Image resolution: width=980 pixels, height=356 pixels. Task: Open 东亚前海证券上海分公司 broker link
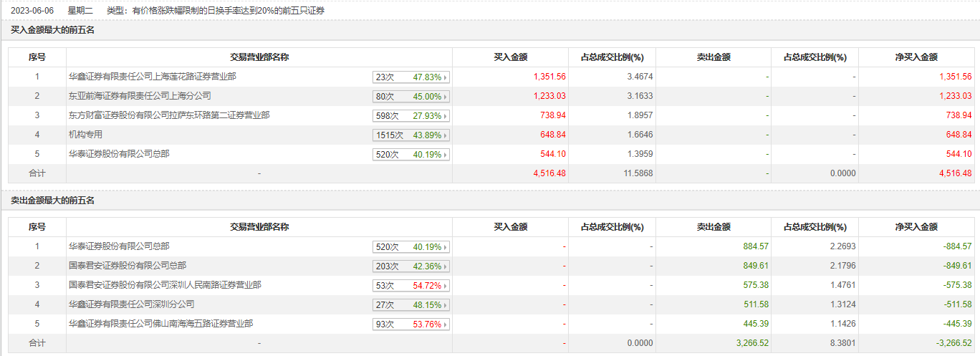click(x=139, y=96)
